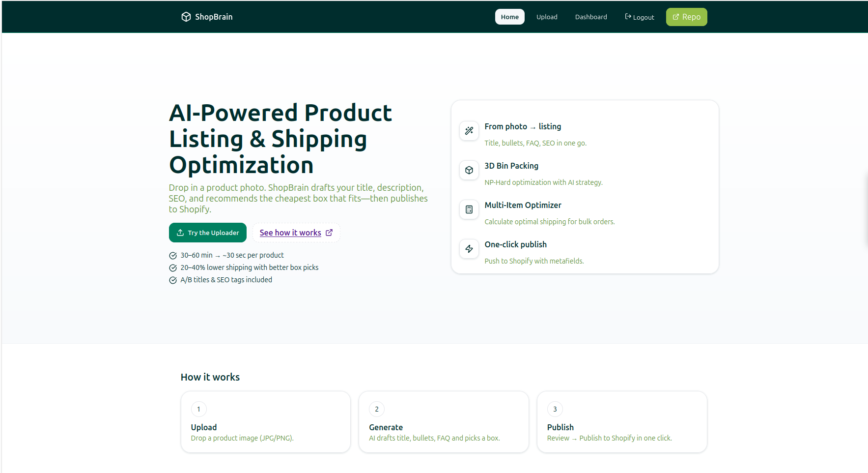Open the green Repo button
Image resolution: width=868 pixels, height=473 pixels.
click(x=687, y=17)
